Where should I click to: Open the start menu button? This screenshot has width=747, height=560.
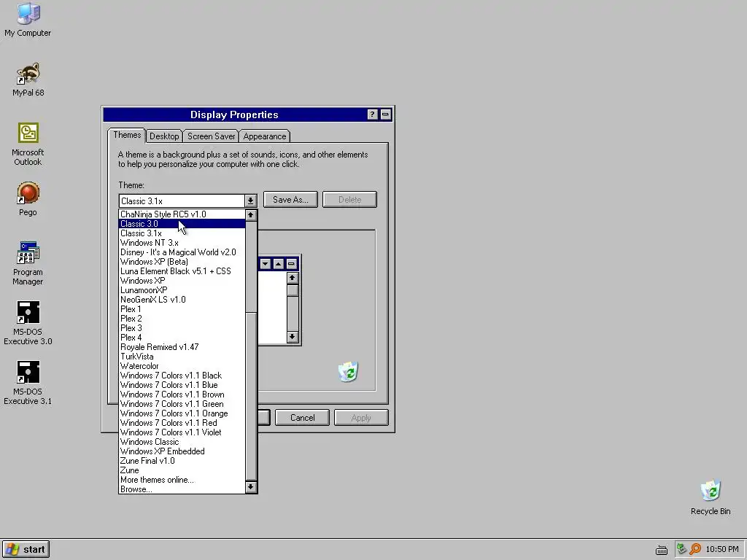(26, 549)
